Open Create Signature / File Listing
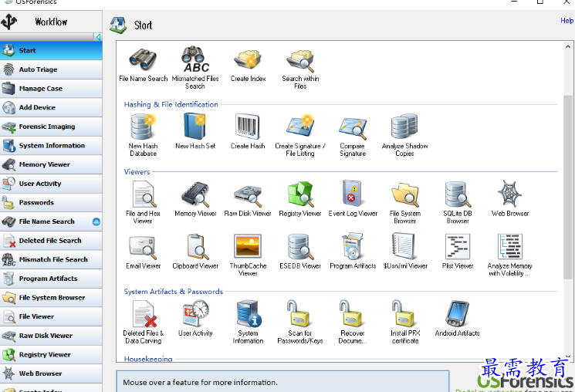The width and height of the screenshot is (575, 392). coord(300,126)
